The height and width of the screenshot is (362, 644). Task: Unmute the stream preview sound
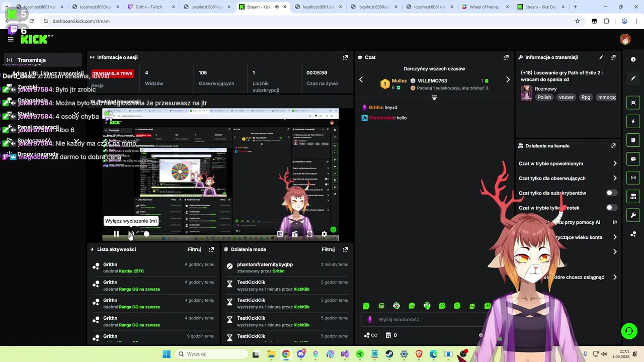131,234
